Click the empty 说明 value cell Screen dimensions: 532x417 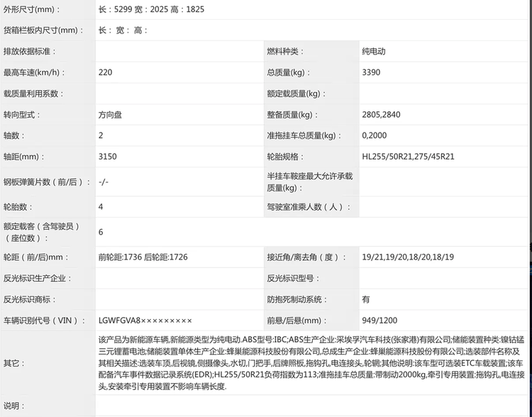pos(312,406)
